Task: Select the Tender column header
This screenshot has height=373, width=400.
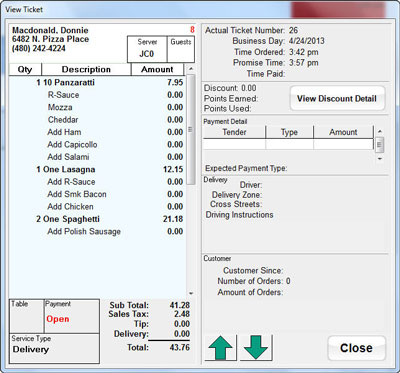Action: coord(234,132)
